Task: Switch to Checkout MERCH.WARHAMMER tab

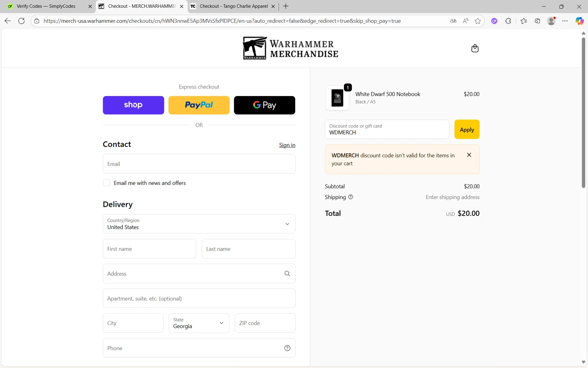Action: (141, 6)
